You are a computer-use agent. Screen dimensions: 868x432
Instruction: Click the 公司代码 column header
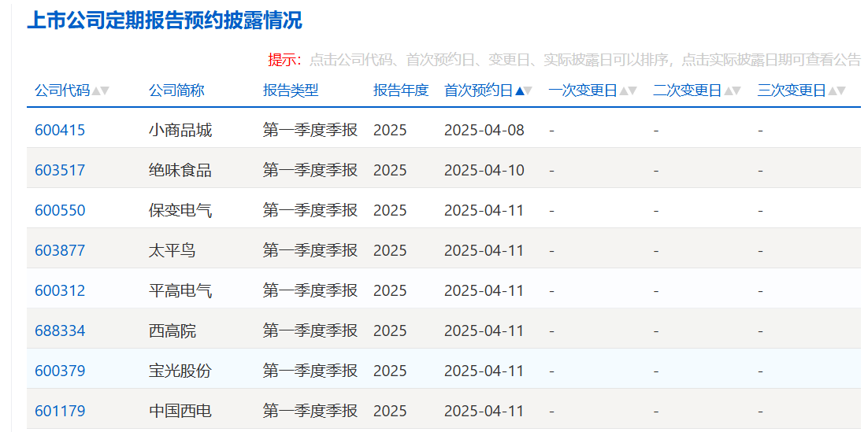[x=62, y=90]
